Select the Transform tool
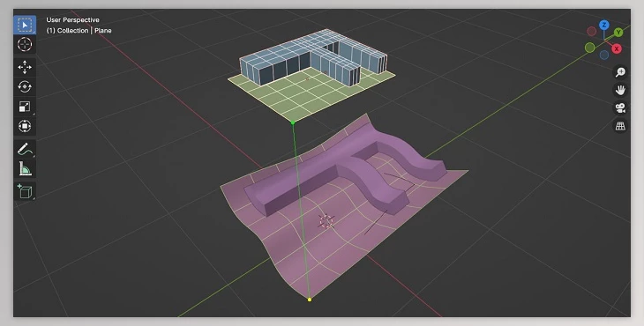 click(25, 126)
